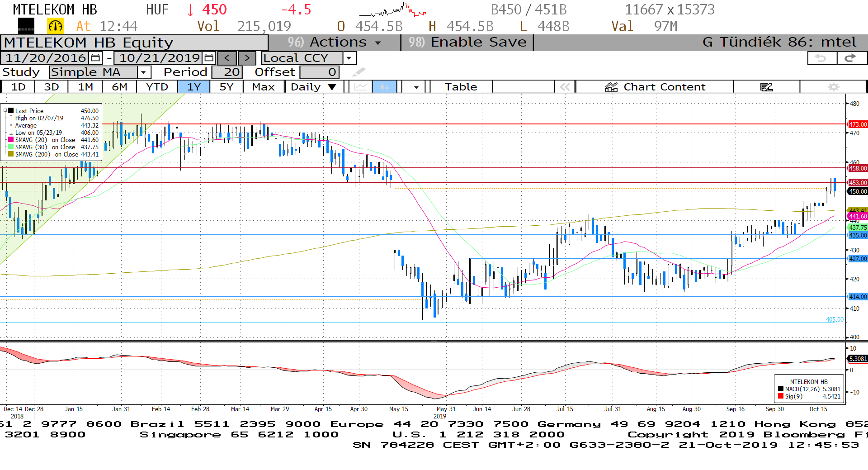The width and height of the screenshot is (868, 470).
Task: Click the Vol 215,019 volume readout
Action: [244, 26]
